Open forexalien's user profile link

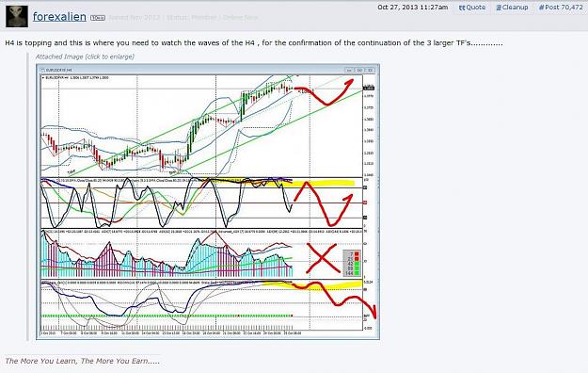tap(59, 17)
